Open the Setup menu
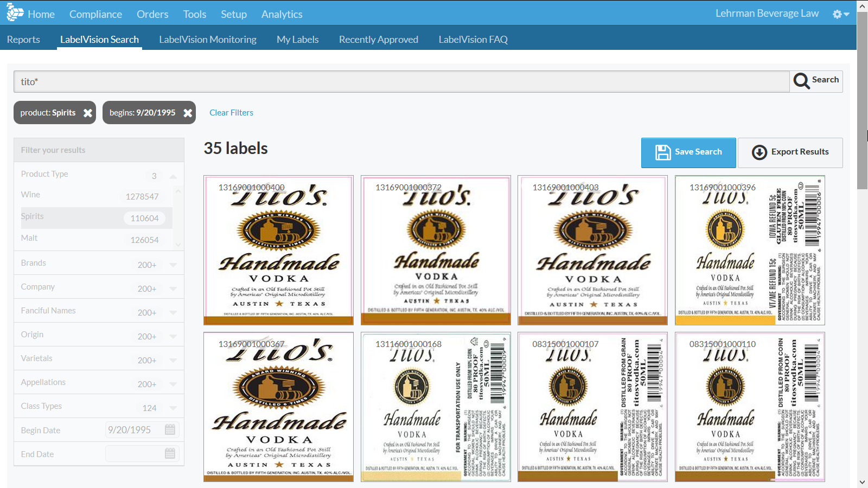The image size is (868, 488). pos(234,14)
